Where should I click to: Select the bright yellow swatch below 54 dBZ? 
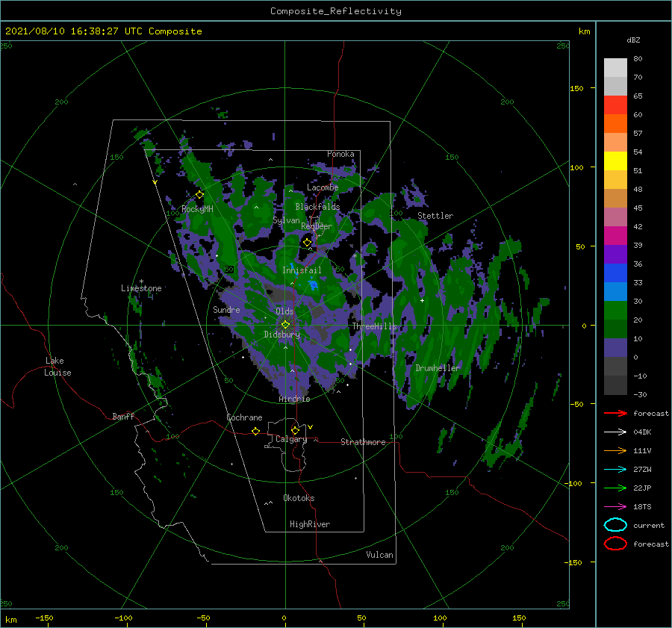pos(615,161)
